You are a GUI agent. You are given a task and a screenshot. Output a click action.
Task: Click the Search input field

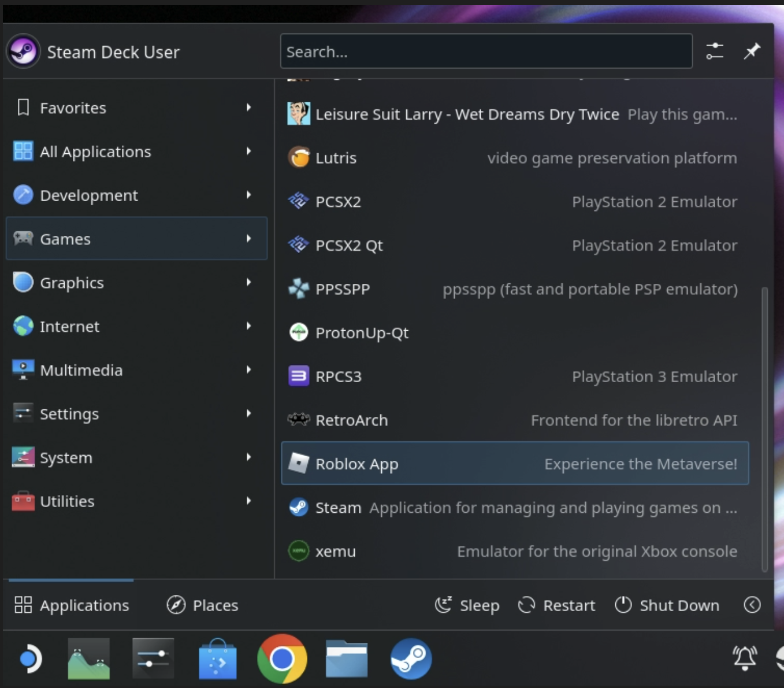[486, 51]
